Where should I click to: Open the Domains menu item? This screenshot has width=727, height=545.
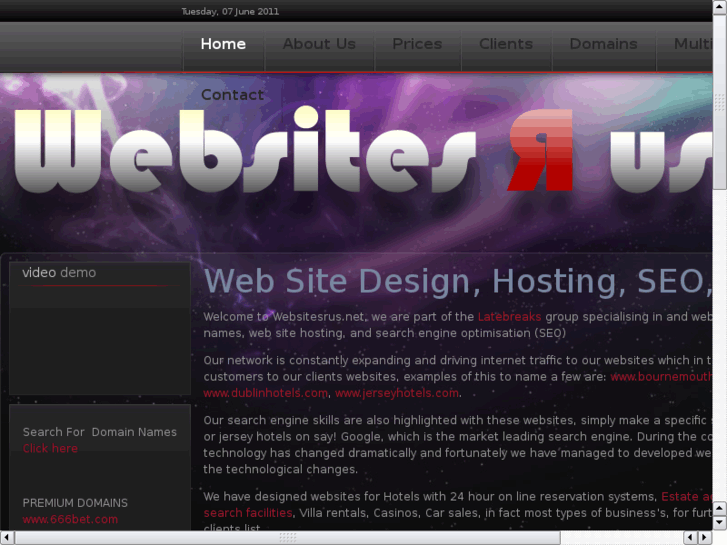pyautogui.click(x=603, y=44)
